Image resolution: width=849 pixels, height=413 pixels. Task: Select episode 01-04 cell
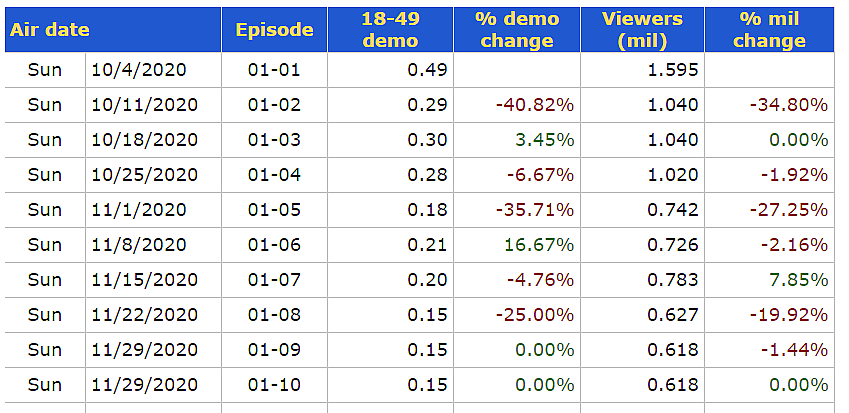(274, 175)
